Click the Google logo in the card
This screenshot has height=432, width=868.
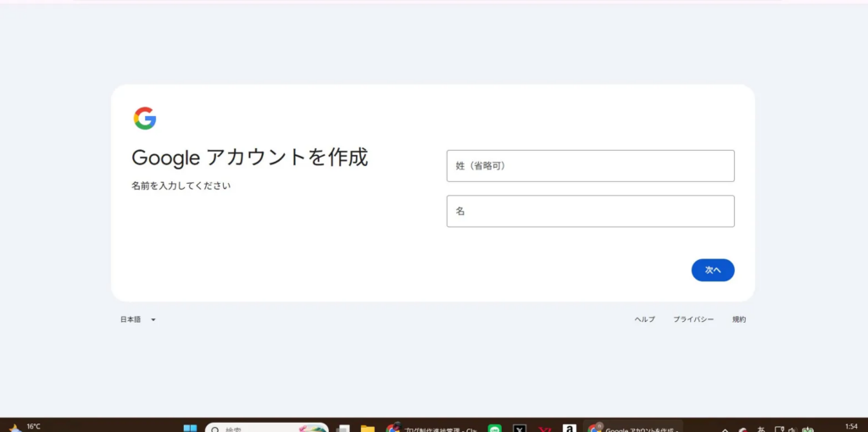(x=145, y=119)
